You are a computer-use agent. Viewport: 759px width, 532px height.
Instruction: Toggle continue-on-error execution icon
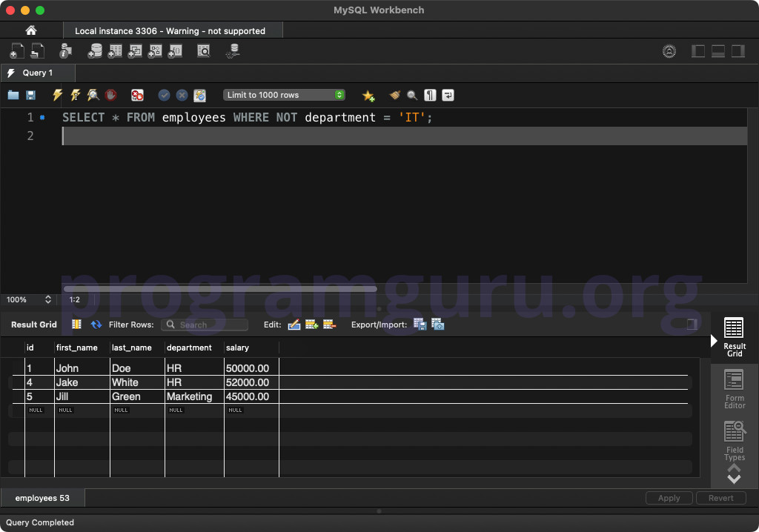pyautogui.click(x=137, y=95)
